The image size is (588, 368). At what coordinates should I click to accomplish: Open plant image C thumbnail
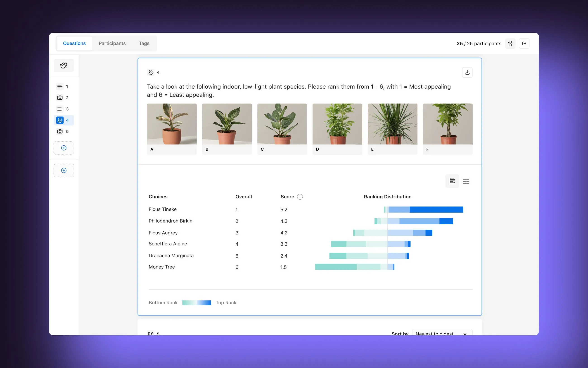282,129
